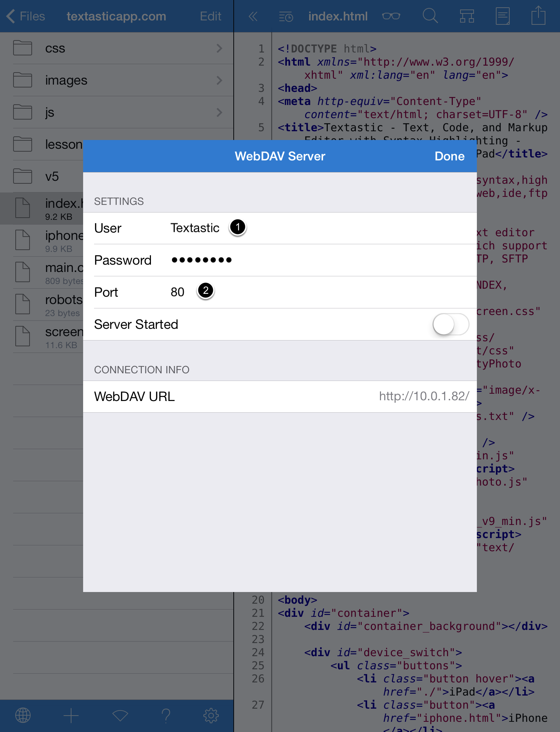
Task: Open file properties document icon
Action: click(x=503, y=16)
